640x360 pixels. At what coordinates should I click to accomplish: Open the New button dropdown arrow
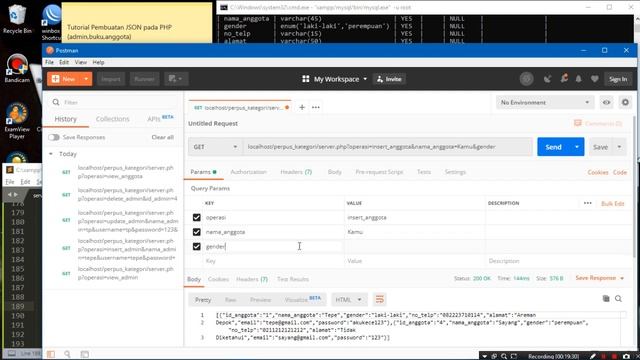pos(86,79)
